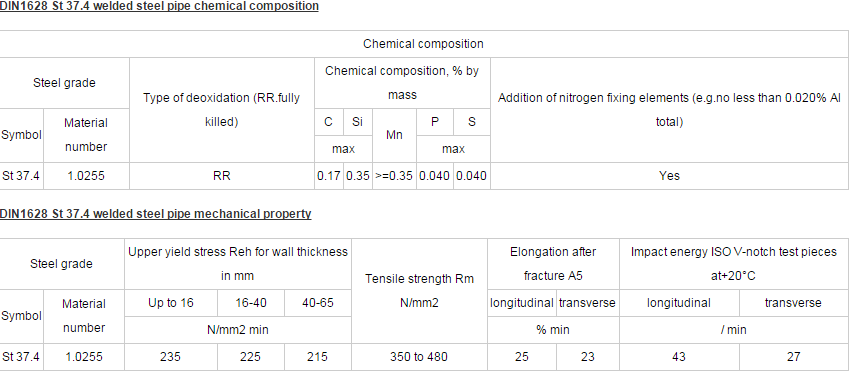853x373 pixels.
Task: Select the Mn >=0.35 cell
Action: pyautogui.click(x=394, y=176)
